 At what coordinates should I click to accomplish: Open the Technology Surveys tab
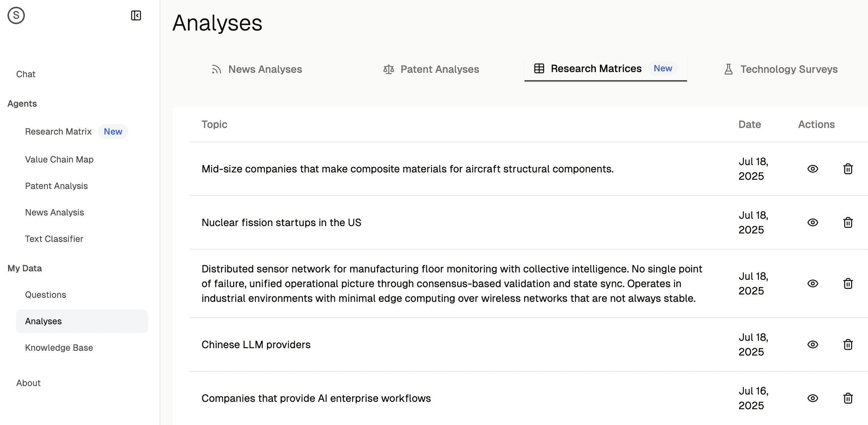click(780, 69)
